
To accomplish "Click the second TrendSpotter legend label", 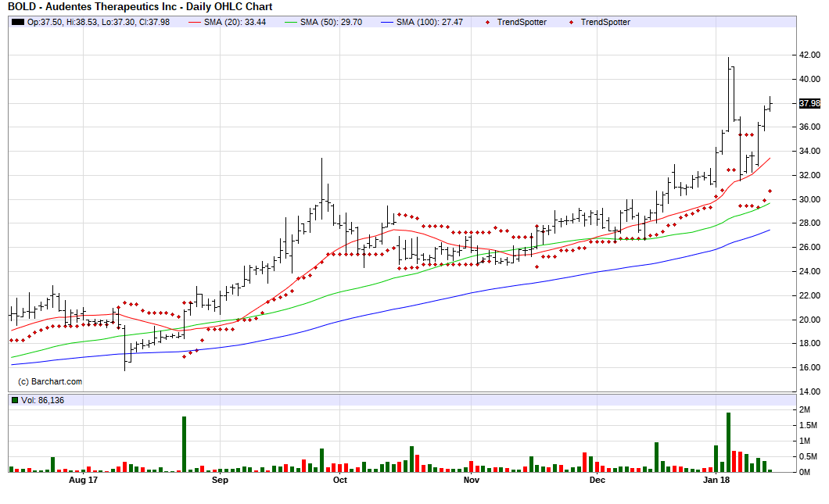I will [x=605, y=22].
